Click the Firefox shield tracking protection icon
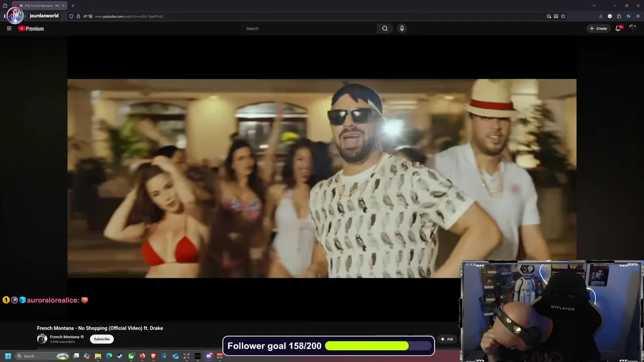Screen dimensions: 644x362 [x=71, y=16]
